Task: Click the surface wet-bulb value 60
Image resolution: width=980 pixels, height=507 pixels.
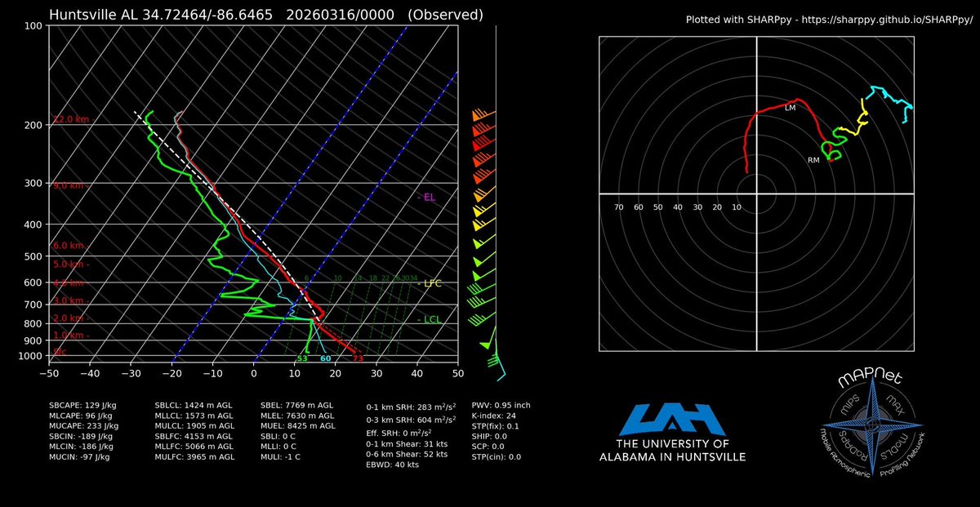Action: click(325, 358)
